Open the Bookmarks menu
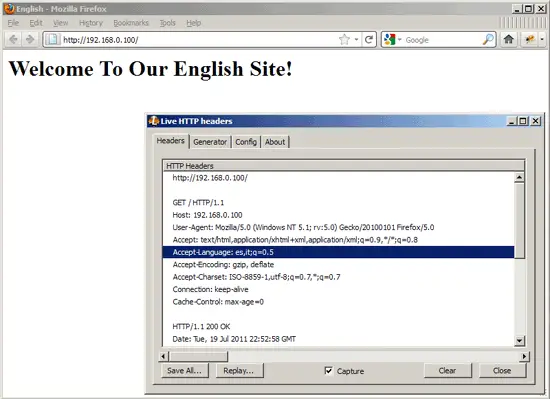The width and height of the screenshot is (550, 399). click(131, 23)
